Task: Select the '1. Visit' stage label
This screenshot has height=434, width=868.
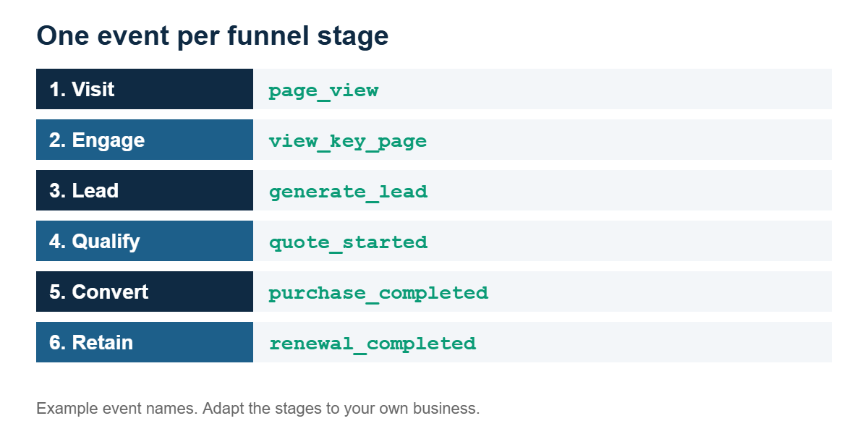Action: point(145,89)
